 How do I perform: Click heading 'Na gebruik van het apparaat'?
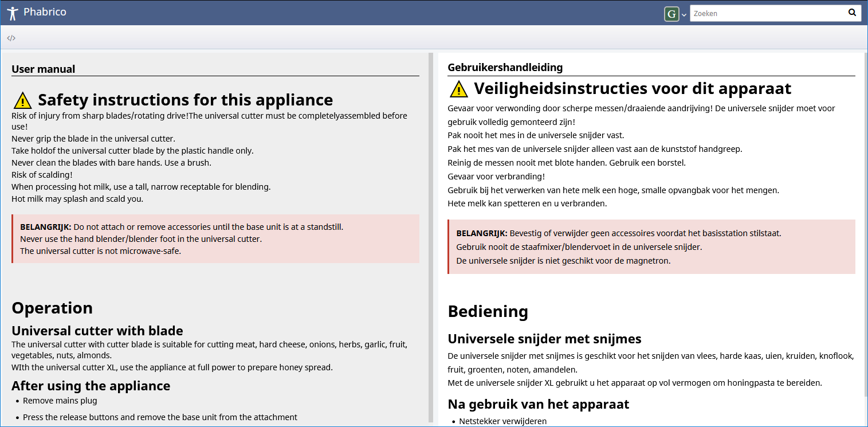point(539,404)
